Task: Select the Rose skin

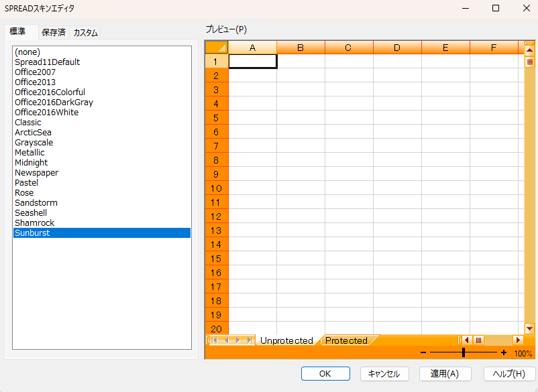Action: (x=102, y=192)
